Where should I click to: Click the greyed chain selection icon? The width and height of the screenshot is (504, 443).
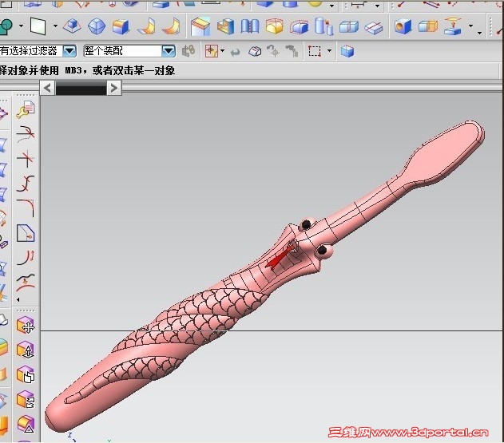click(189, 51)
